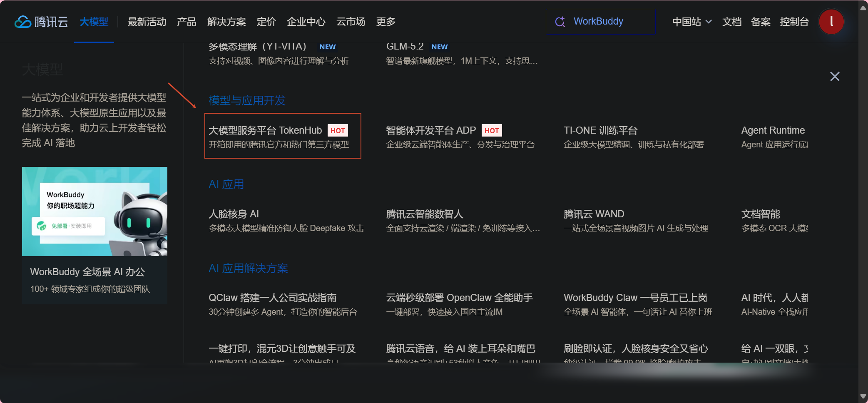Open the 备案 link
Image resolution: width=868 pixels, height=403 pixels.
pyautogui.click(x=761, y=22)
